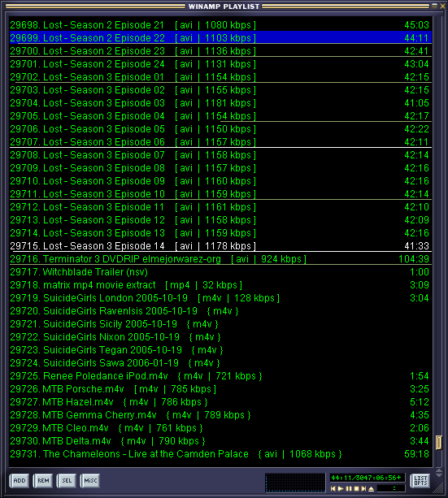This screenshot has height=498, width=448.
Task: Select SuicideGirls Sawa 2006-01-19 entry
Action: [x=220, y=363]
